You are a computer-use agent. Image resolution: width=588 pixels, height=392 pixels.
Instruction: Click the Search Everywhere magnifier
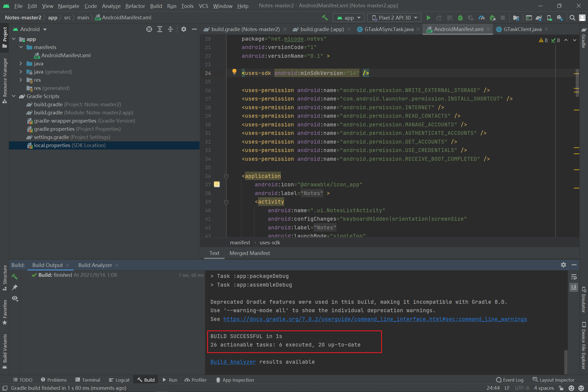click(x=572, y=18)
